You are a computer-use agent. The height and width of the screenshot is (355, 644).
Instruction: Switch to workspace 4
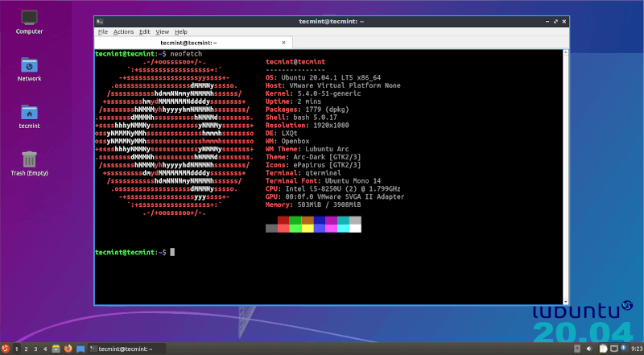coord(45,349)
